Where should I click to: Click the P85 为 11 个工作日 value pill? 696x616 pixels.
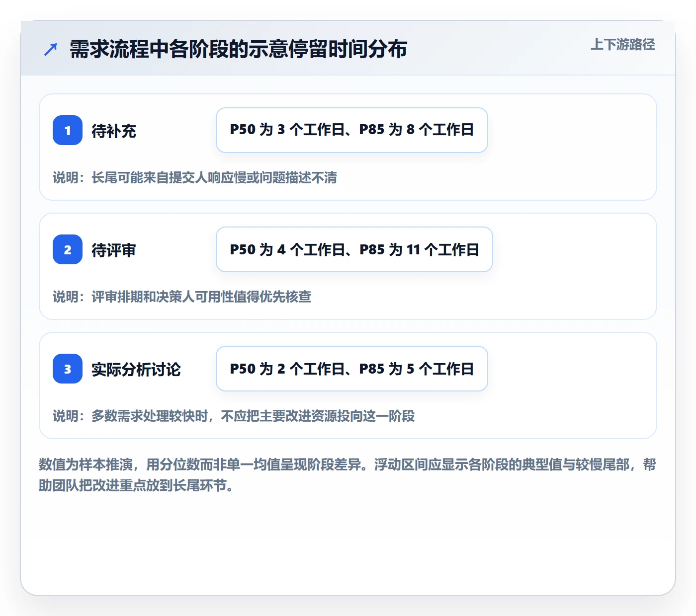[354, 249]
